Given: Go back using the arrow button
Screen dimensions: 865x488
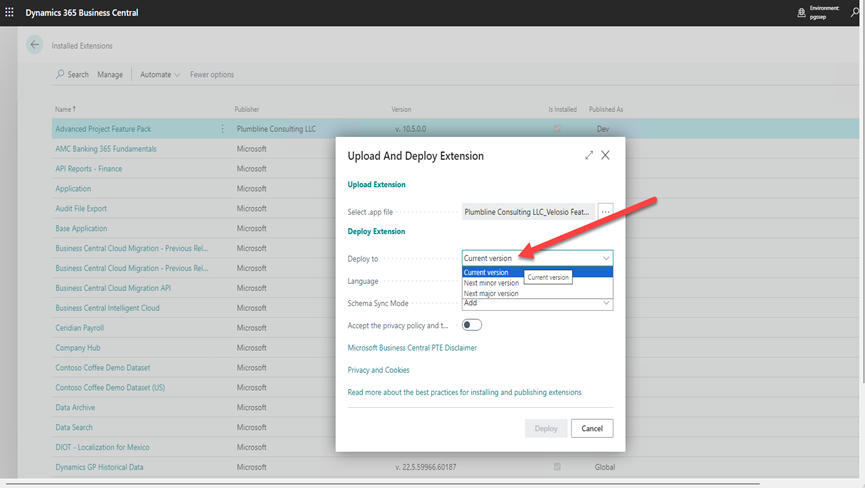Looking at the screenshot, I should coord(35,45).
